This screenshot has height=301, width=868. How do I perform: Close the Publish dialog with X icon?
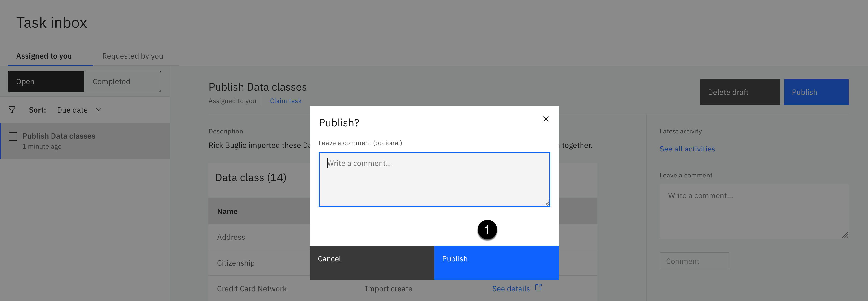pyautogui.click(x=546, y=119)
